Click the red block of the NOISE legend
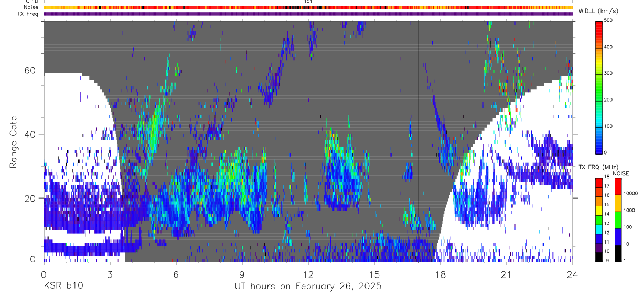Image resolution: width=644 pixels, height=297 pixels. click(x=618, y=186)
